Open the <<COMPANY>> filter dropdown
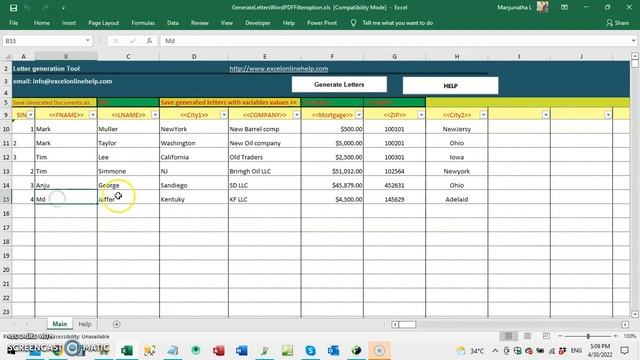The width and height of the screenshot is (640, 360). point(297,115)
